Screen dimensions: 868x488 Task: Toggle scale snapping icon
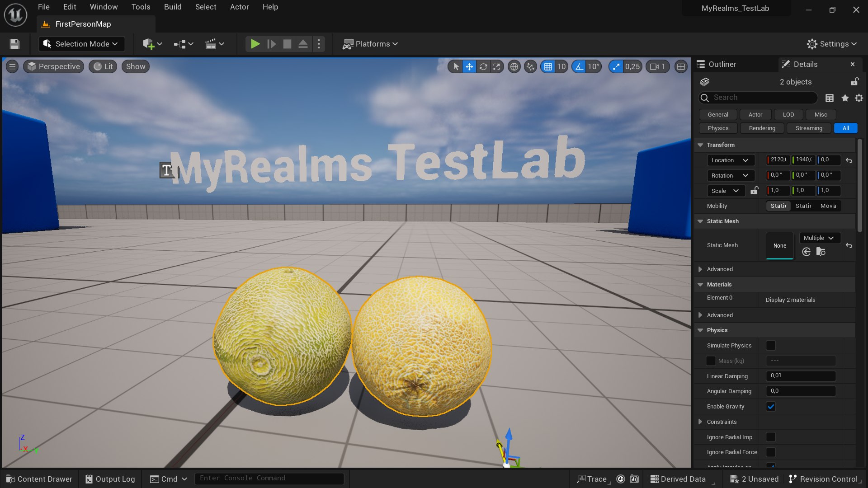point(616,66)
